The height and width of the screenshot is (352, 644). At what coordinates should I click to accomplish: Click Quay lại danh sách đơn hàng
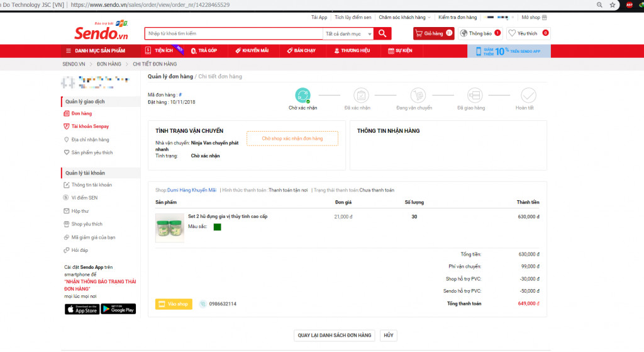[x=334, y=336]
